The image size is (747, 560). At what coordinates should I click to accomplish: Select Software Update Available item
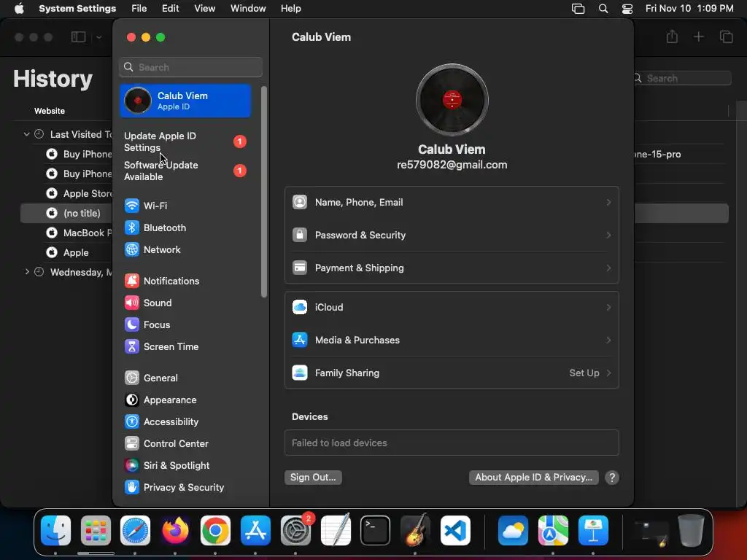(x=186, y=171)
